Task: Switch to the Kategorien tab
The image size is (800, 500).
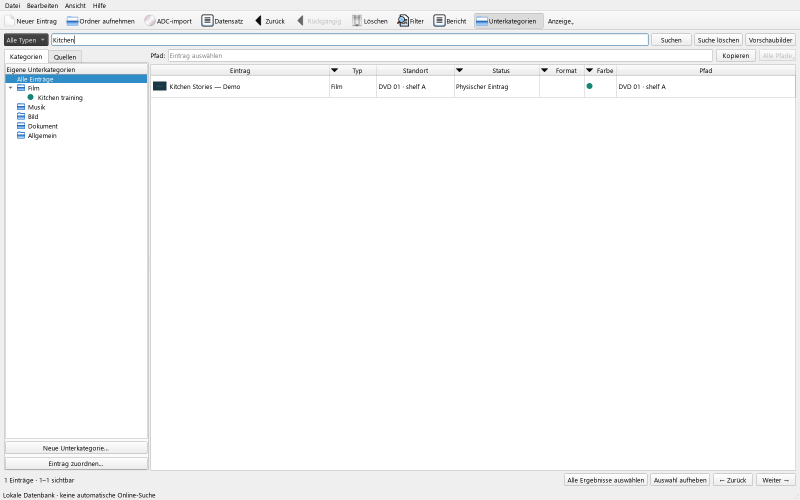Action: (26, 57)
